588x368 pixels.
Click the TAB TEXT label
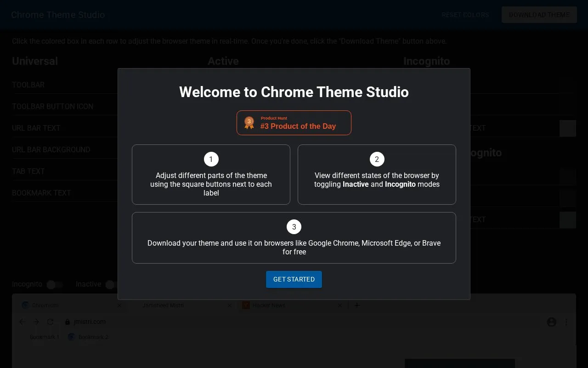(x=28, y=171)
